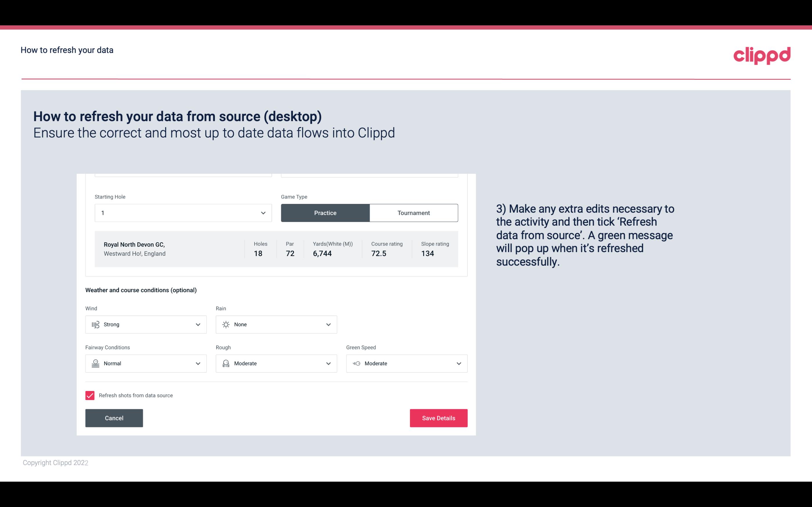Click the Cancel button

click(114, 418)
